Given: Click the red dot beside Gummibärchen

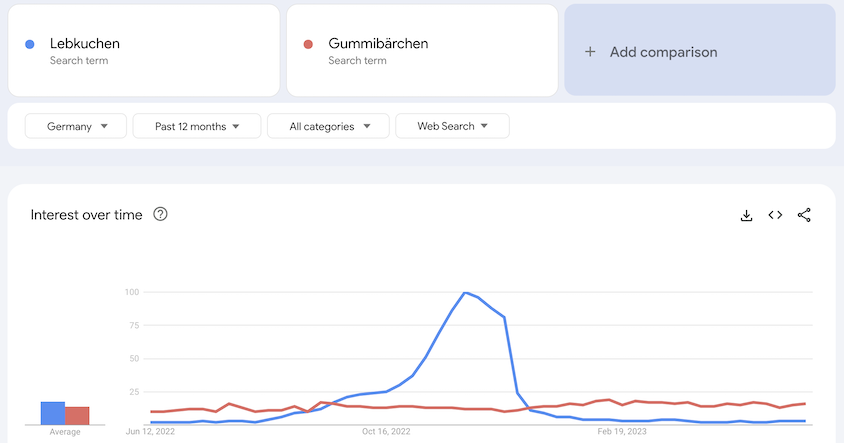Looking at the screenshot, I should 308,44.
